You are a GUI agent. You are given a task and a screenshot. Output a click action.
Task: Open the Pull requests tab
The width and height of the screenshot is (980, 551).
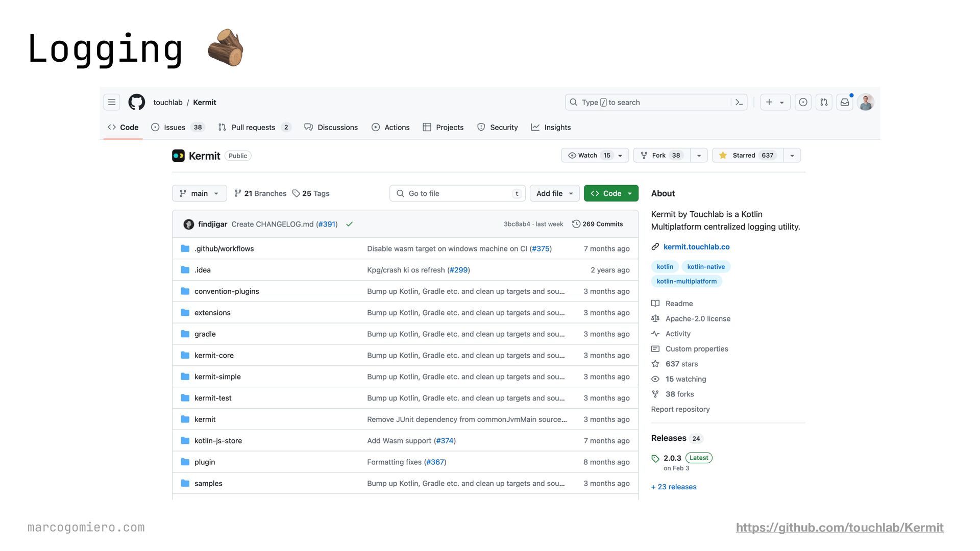point(255,127)
